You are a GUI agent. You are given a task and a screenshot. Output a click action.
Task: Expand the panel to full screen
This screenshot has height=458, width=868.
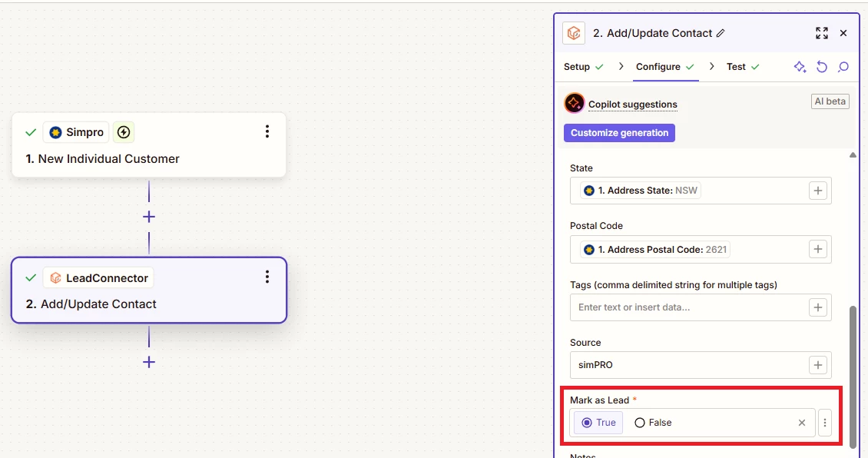[x=822, y=33]
